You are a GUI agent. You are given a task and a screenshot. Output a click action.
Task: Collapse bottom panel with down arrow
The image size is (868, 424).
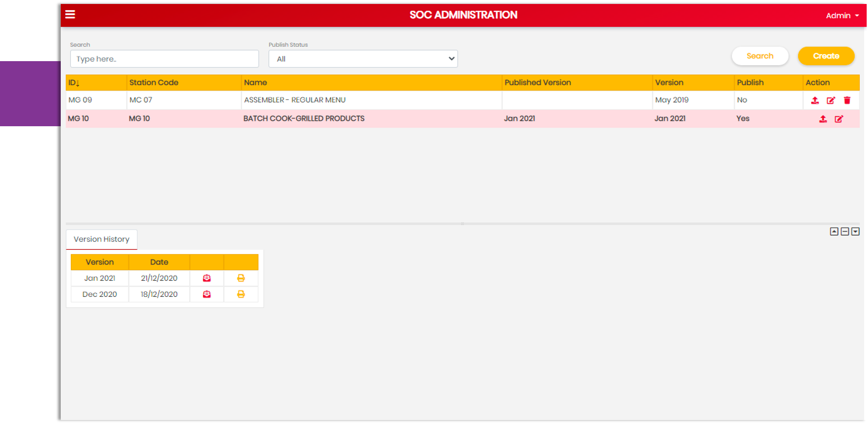click(x=855, y=231)
